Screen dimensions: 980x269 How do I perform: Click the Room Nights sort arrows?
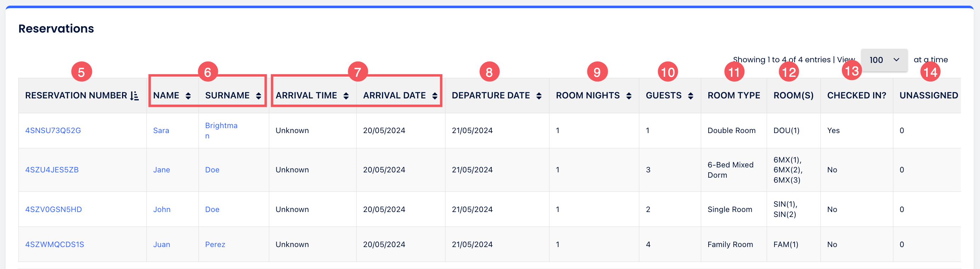(628, 96)
